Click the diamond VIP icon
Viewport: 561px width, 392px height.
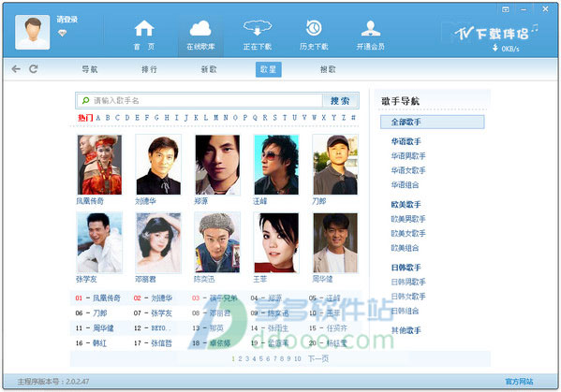(x=62, y=34)
